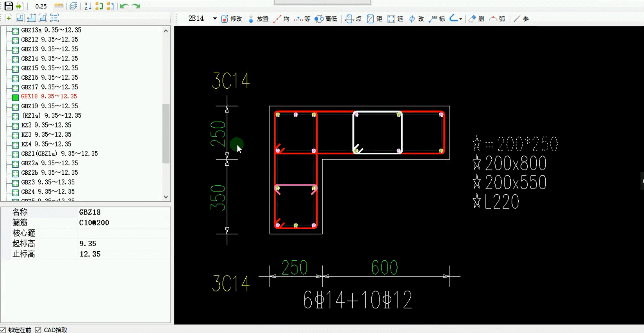Image resolution: width=644 pixels, height=333 pixels.
Task: Click the redo green arrow
Action: [136, 6]
